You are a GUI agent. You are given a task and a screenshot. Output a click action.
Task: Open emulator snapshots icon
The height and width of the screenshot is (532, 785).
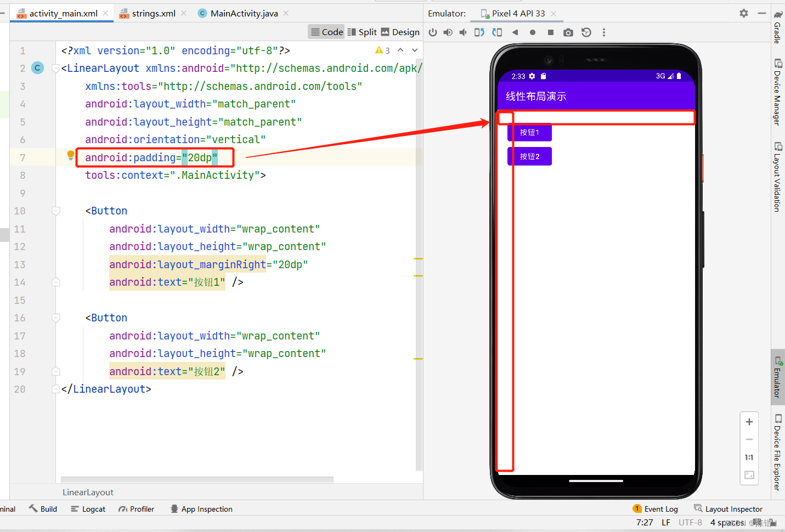tap(586, 32)
